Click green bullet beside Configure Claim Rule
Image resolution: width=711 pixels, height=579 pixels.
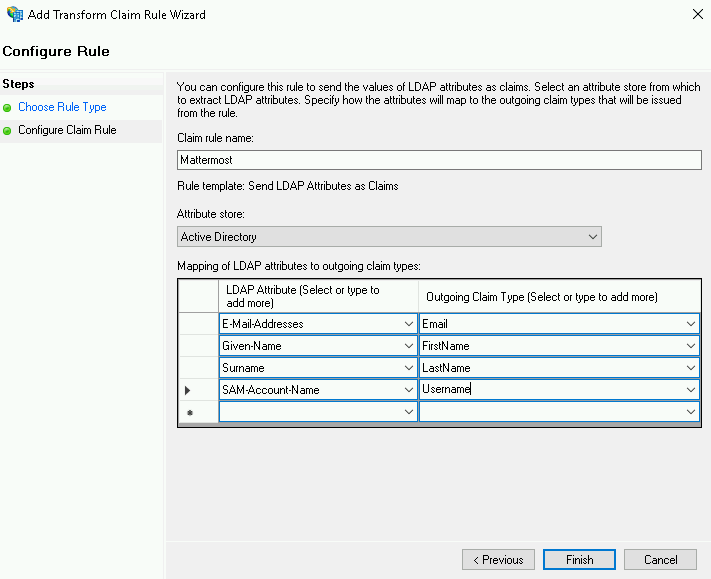click(x=8, y=131)
